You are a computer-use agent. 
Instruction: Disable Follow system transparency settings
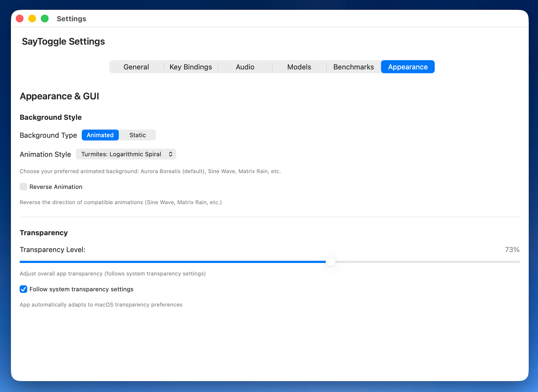[x=23, y=289]
